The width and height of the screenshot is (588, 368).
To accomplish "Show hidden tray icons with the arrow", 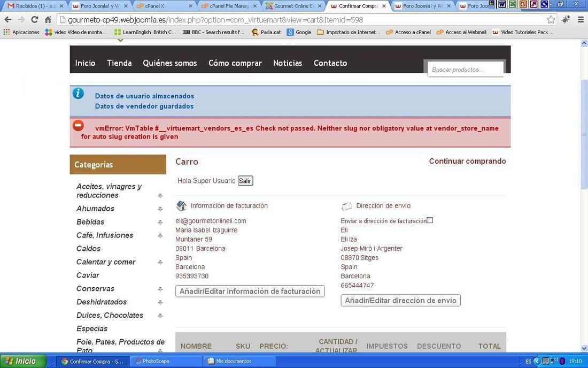I will tap(537, 361).
